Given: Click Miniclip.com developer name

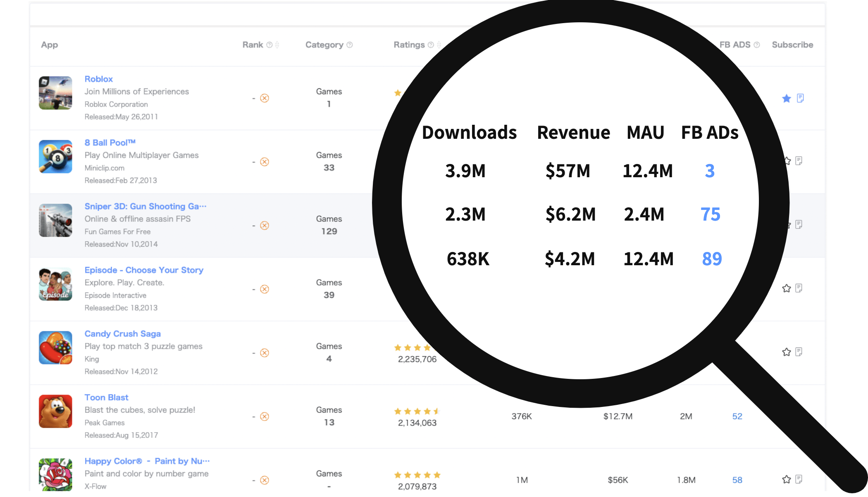Looking at the screenshot, I should point(104,168).
